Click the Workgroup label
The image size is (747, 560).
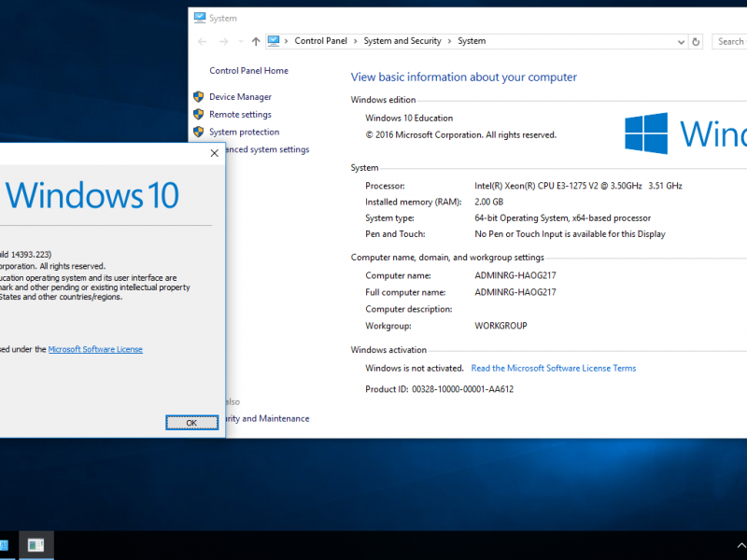(388, 326)
